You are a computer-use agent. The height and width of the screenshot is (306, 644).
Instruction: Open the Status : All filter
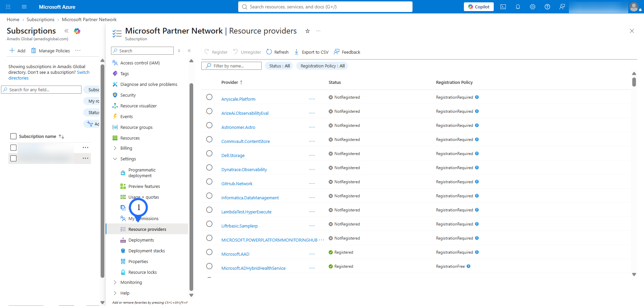(279, 66)
